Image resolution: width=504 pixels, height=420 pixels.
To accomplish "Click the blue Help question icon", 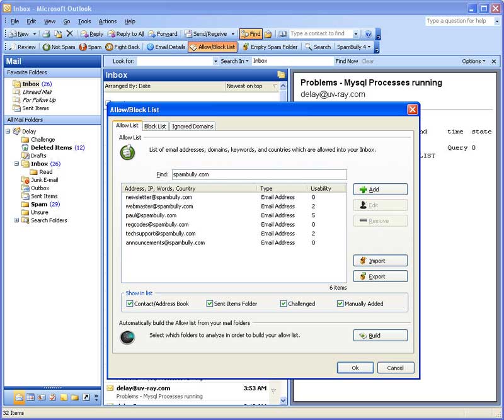I will (x=369, y=34).
